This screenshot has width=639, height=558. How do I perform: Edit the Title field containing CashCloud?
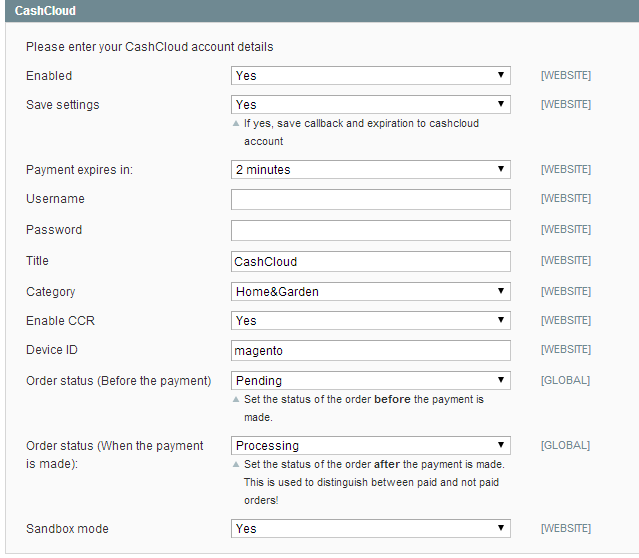pyautogui.click(x=370, y=261)
